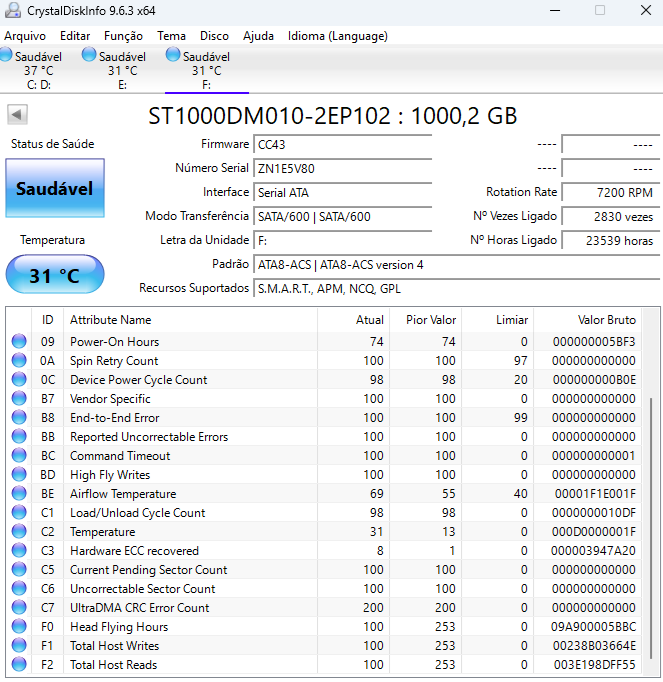Click the ID column header
The height and width of the screenshot is (682, 663).
(x=47, y=320)
